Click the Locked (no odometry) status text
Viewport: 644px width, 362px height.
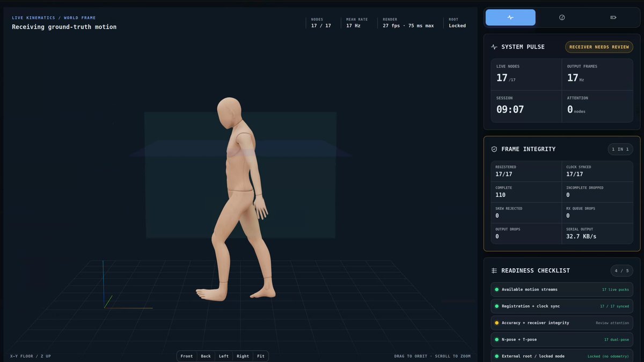click(x=608, y=356)
